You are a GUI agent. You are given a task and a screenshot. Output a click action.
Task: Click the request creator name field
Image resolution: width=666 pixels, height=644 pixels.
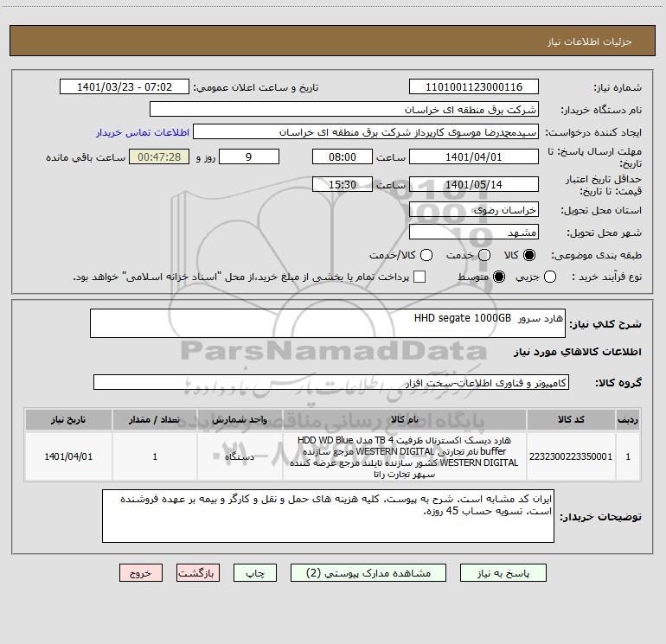click(366, 131)
